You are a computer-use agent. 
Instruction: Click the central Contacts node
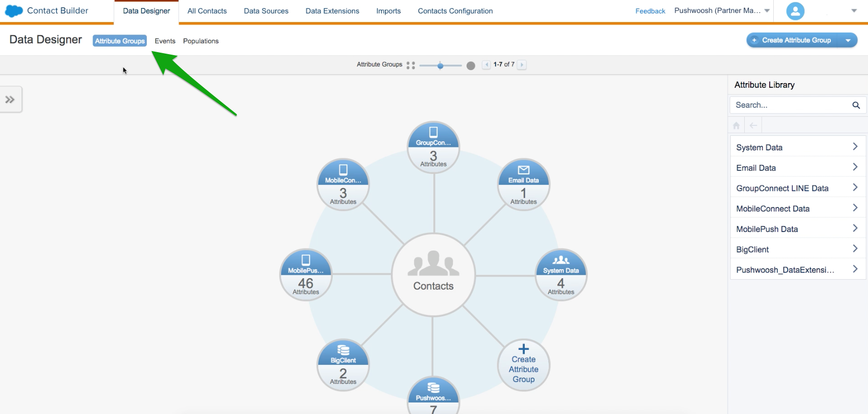tap(433, 275)
